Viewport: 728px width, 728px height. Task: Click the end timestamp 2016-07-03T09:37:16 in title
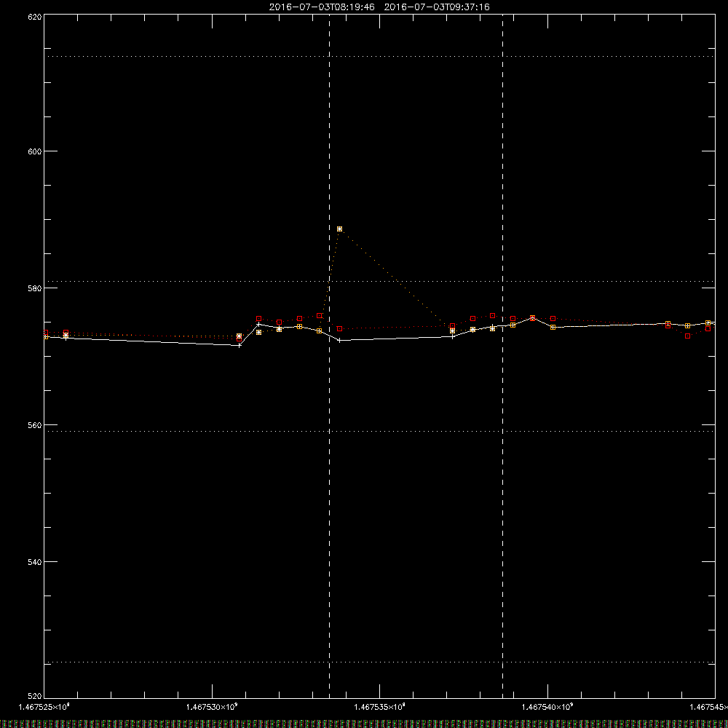[x=436, y=7]
